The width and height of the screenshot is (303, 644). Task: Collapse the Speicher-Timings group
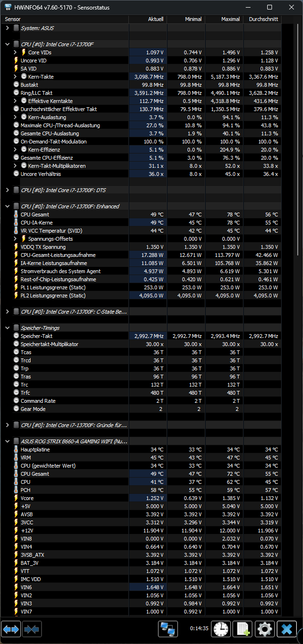pyautogui.click(x=8, y=328)
